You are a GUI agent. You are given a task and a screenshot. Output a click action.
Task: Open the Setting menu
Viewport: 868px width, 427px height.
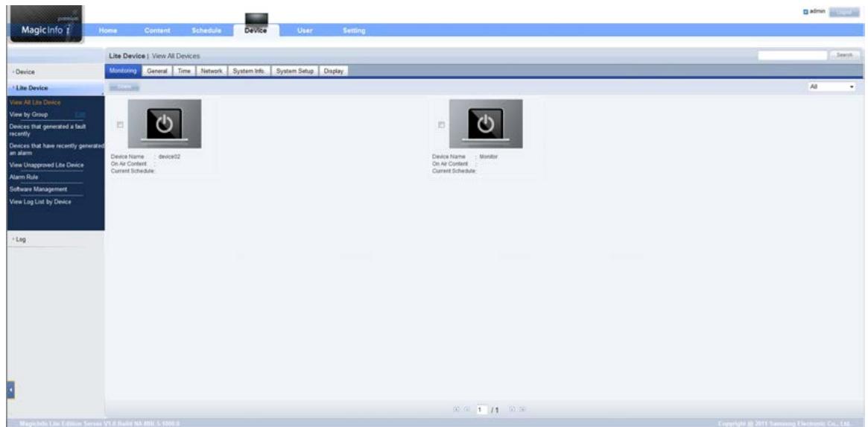point(354,31)
